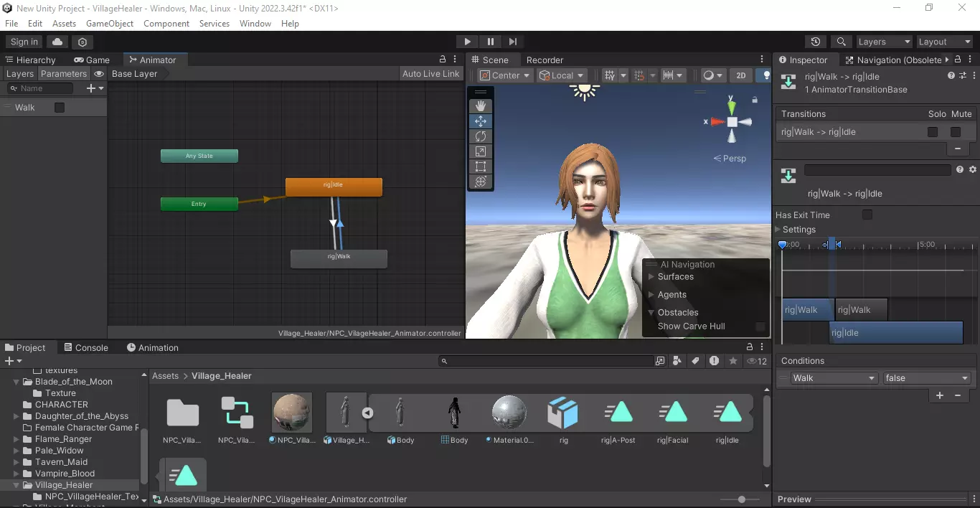Image resolution: width=980 pixels, height=508 pixels.
Task: Open the transition help icon in Inspector header
Action: tap(951, 75)
